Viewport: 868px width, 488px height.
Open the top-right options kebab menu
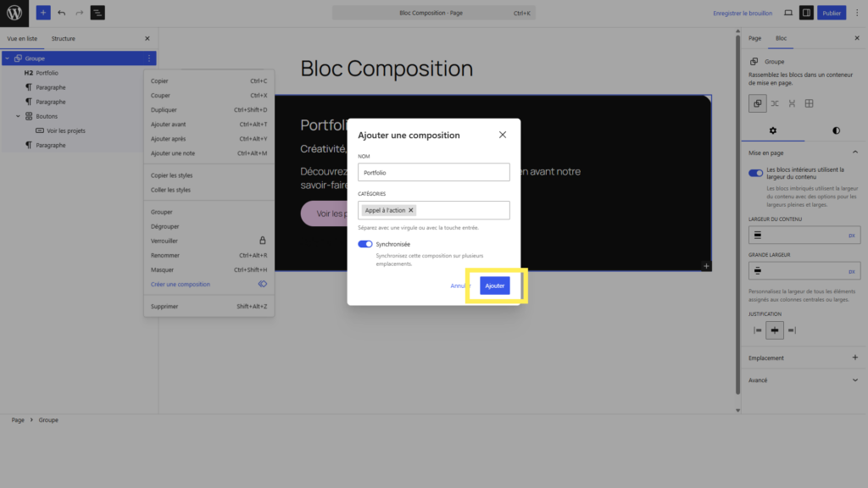point(857,13)
